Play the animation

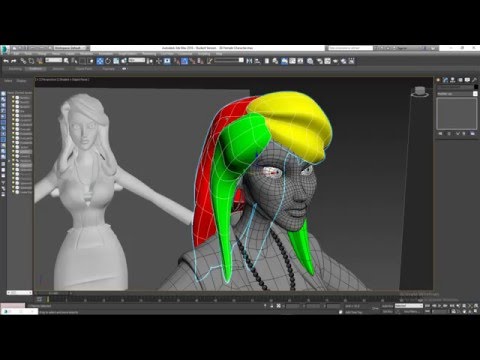pyautogui.click(x=440, y=306)
